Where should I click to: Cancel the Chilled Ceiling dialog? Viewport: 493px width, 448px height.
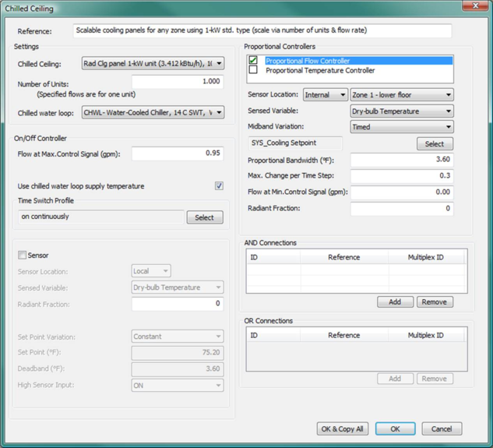click(x=442, y=429)
